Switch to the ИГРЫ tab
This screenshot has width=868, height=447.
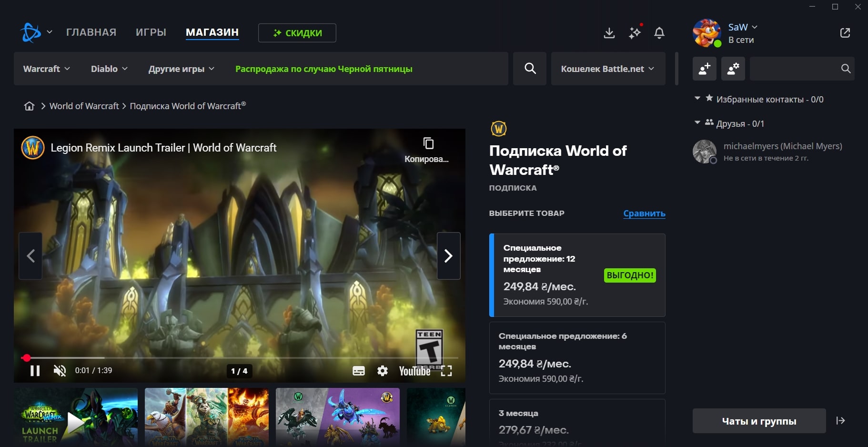[x=151, y=32]
